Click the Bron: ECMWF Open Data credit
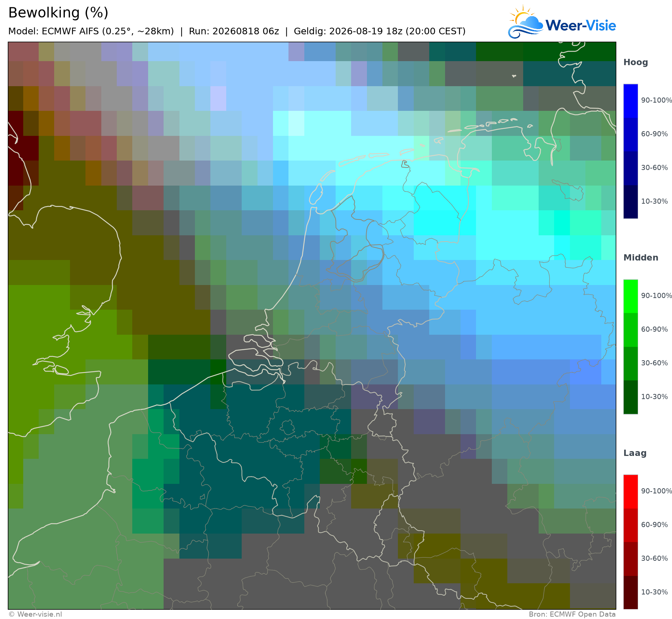This screenshot has width=672, height=619. (572, 614)
